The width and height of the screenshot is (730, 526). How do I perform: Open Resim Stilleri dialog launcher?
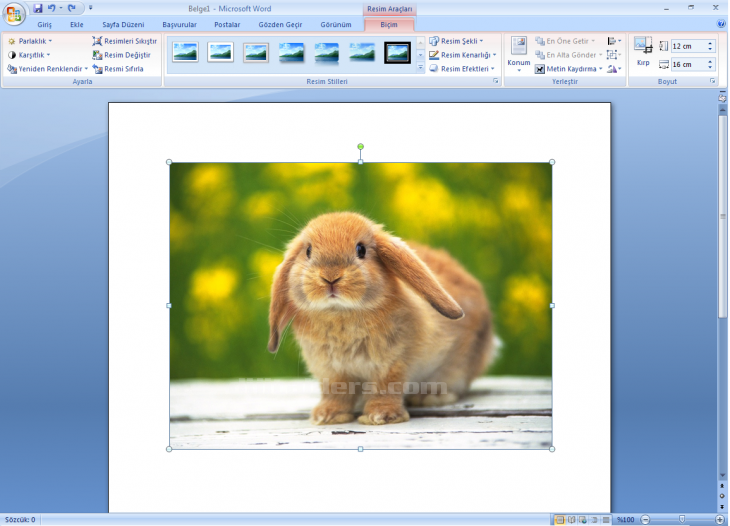coord(496,81)
